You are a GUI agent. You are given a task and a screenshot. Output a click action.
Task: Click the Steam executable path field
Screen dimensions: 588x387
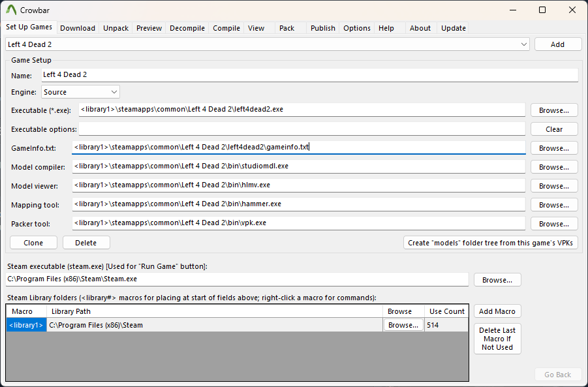point(237,279)
